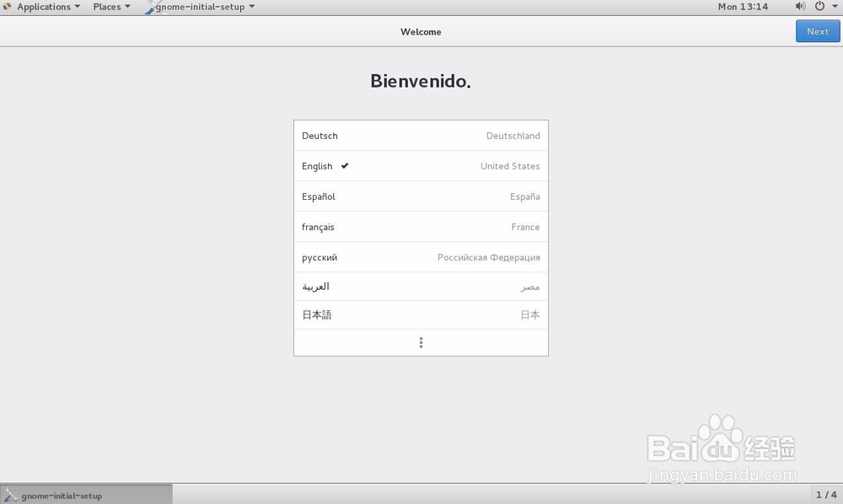Click the Next button
The image size is (843, 504).
818,31
